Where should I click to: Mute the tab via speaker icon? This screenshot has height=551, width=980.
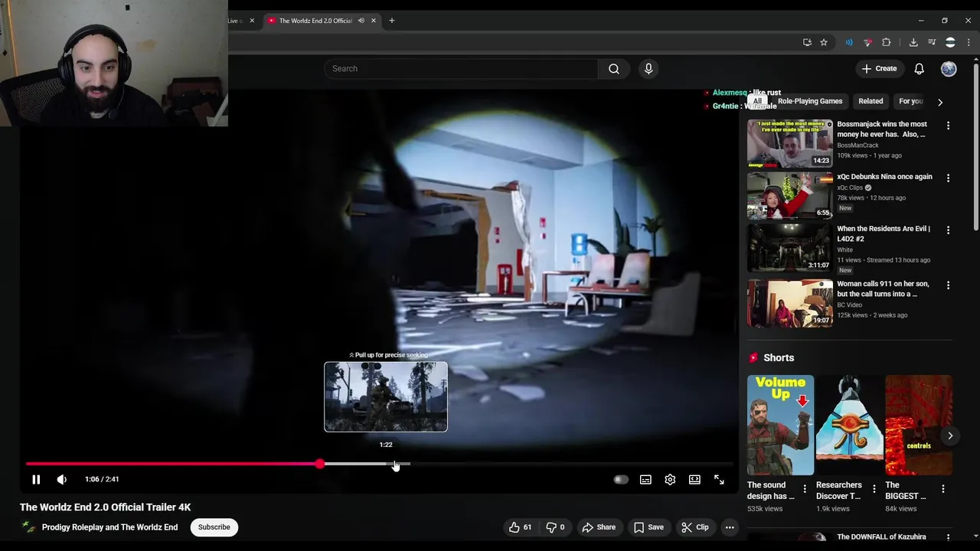pos(361,21)
